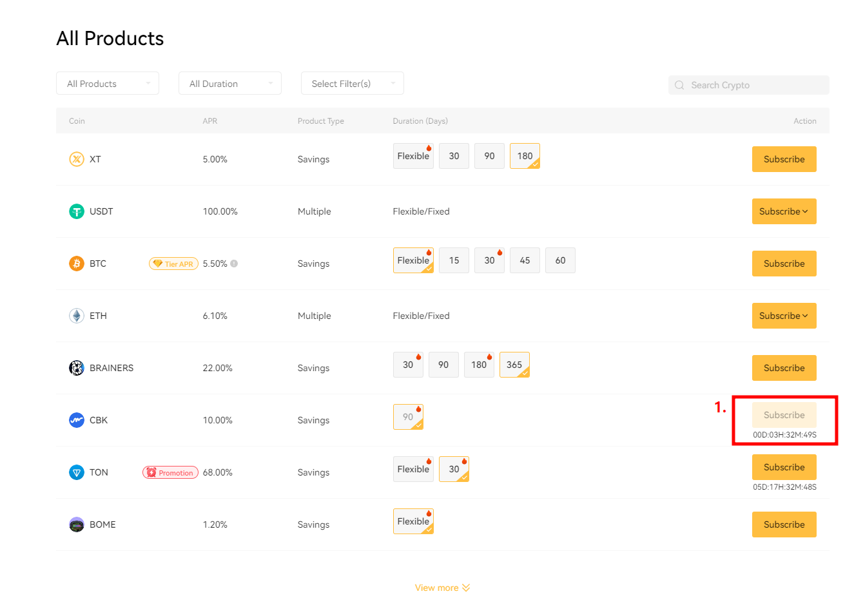Image resolution: width=854 pixels, height=616 pixels.
Task: Select the 30-day duration for XT
Action: pyautogui.click(x=454, y=156)
